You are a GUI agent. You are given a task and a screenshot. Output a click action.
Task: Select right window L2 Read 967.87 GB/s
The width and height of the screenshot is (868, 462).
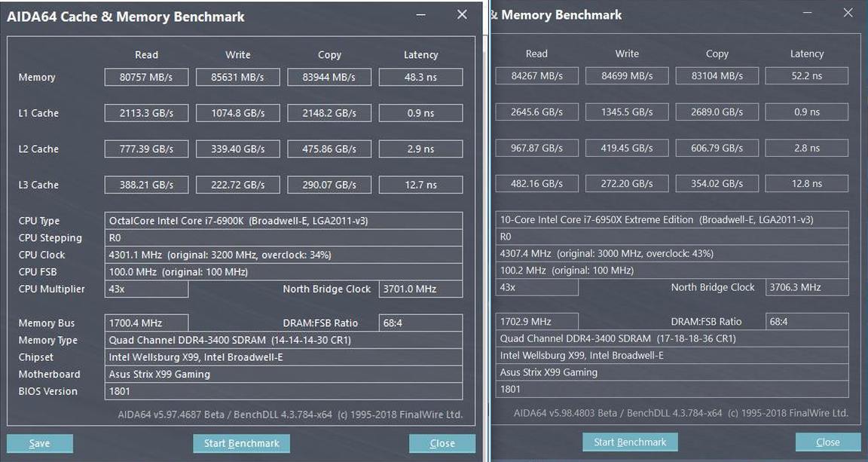coord(536,148)
